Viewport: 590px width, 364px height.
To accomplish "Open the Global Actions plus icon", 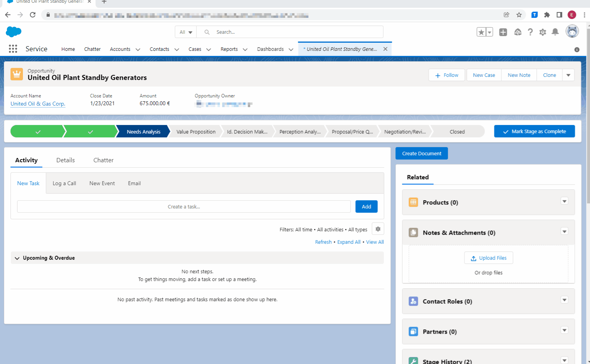I will (x=503, y=32).
